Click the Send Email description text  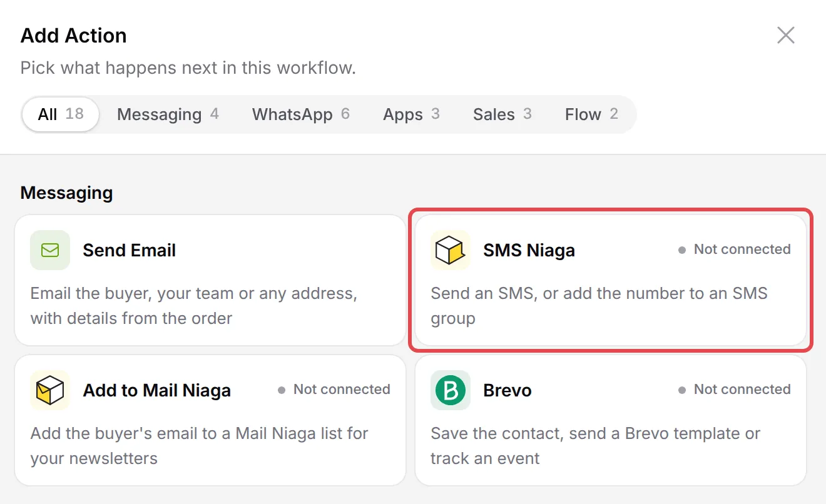tap(194, 306)
